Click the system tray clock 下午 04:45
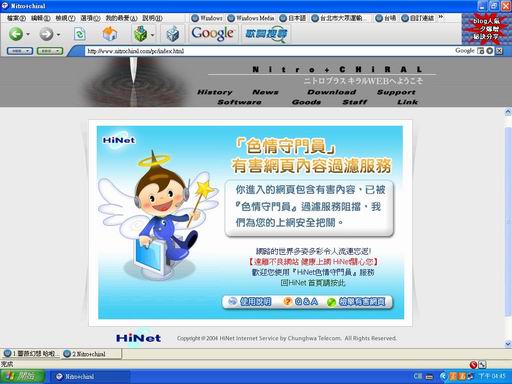The width and height of the screenshot is (512, 384). point(492,376)
